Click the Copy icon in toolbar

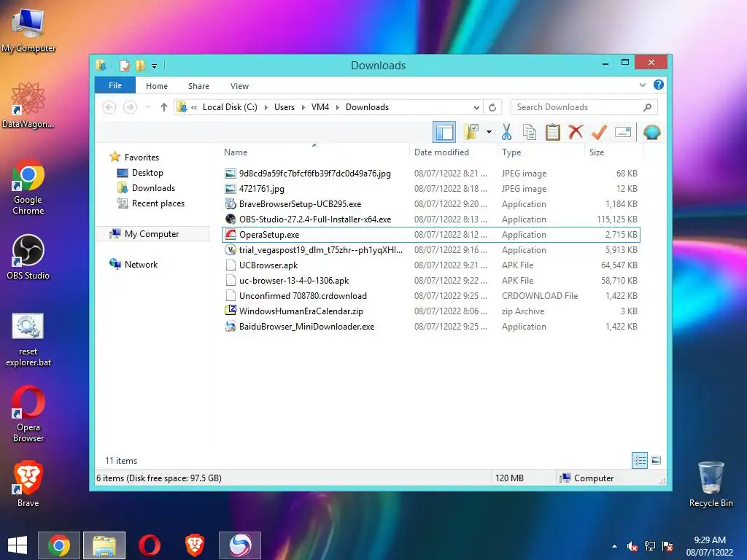tap(530, 132)
